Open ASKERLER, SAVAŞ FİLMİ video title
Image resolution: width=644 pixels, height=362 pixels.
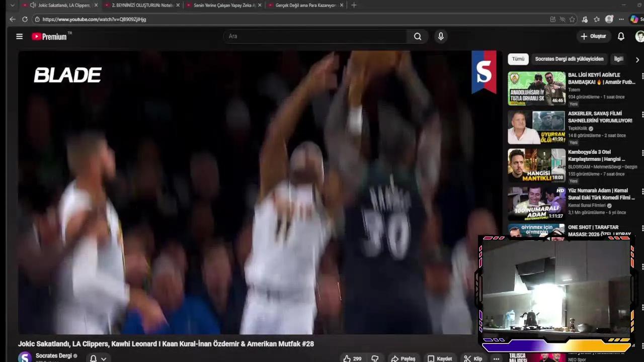point(600,117)
